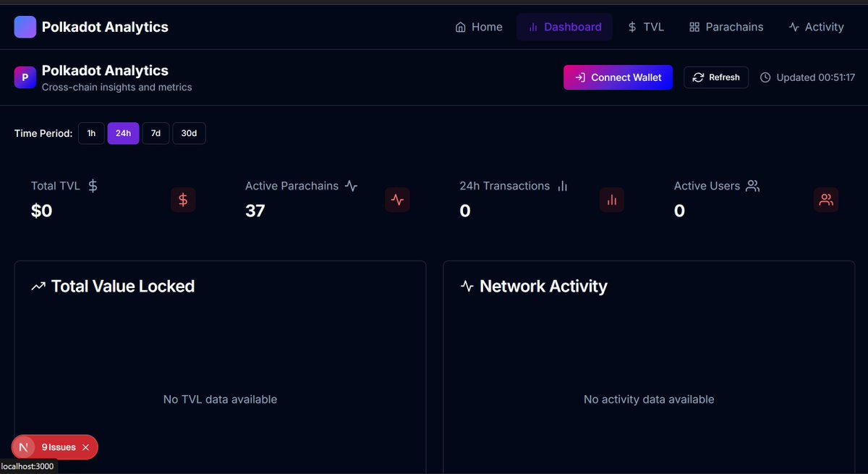This screenshot has width=868, height=474.
Task: Click the Polkadot Analytics gradient logo in navbar
Action: pyautogui.click(x=25, y=27)
